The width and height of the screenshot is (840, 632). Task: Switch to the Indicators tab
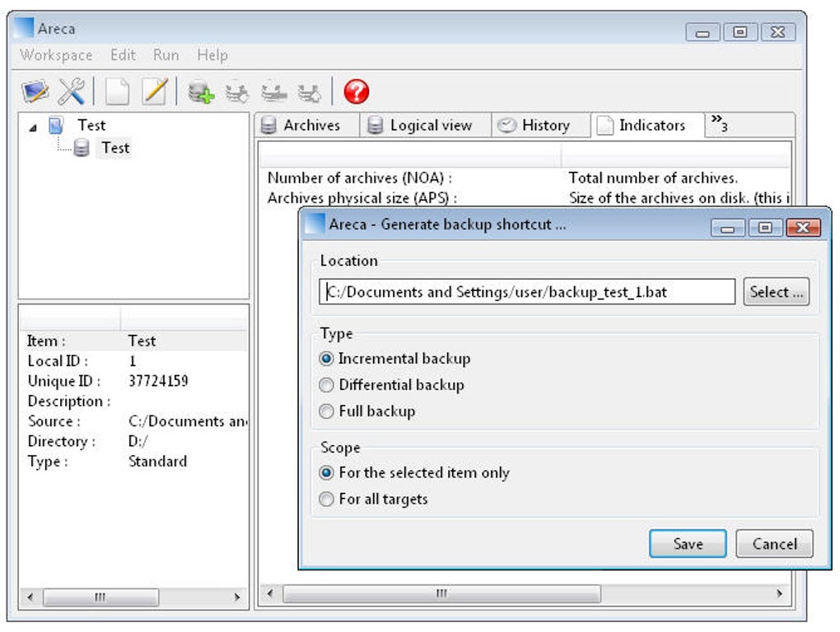[647, 125]
